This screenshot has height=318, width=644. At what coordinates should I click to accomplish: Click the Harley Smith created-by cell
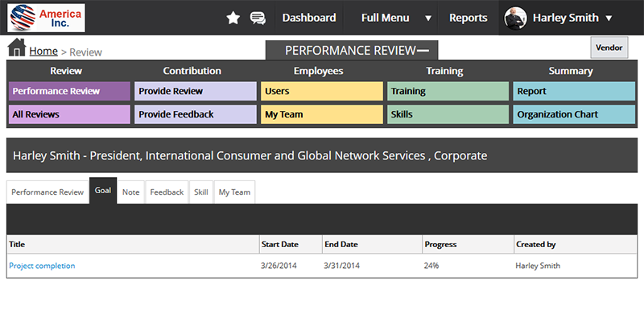point(538,266)
